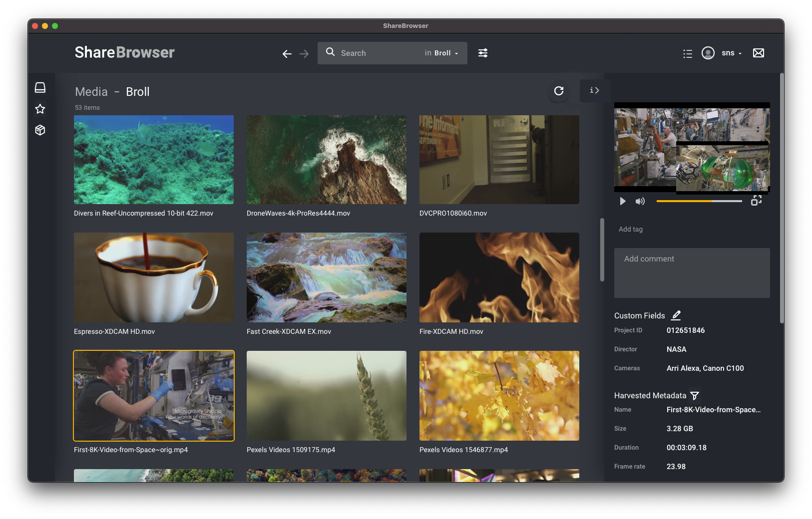Select Fast Creek-XDCAM EX thumbnail
812x519 pixels.
pos(327,277)
